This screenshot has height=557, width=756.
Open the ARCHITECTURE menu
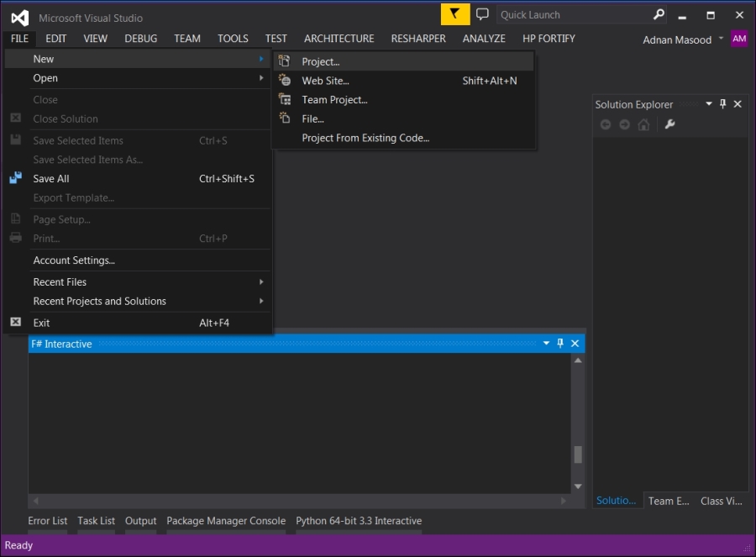pos(339,39)
